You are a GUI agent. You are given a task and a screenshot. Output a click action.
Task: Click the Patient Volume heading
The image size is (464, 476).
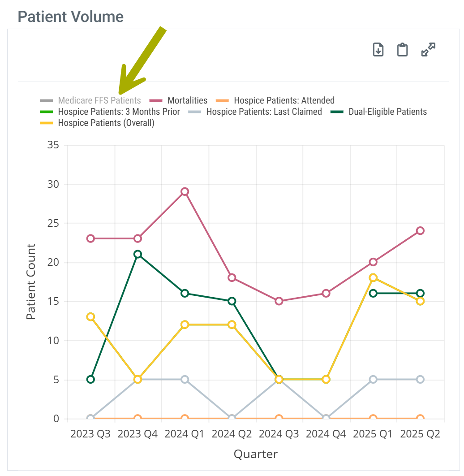coord(70,17)
